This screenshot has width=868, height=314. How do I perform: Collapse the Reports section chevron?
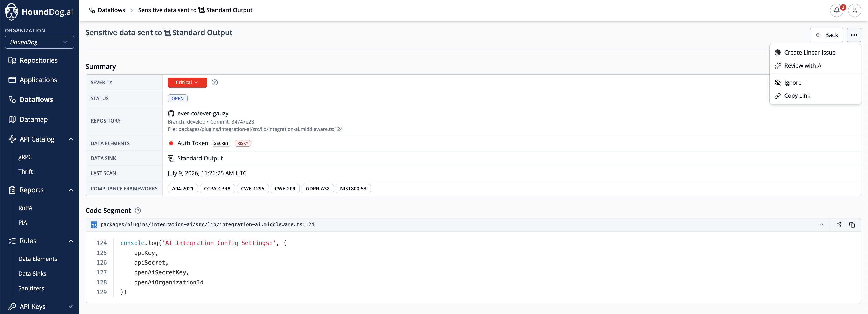pyautogui.click(x=71, y=190)
